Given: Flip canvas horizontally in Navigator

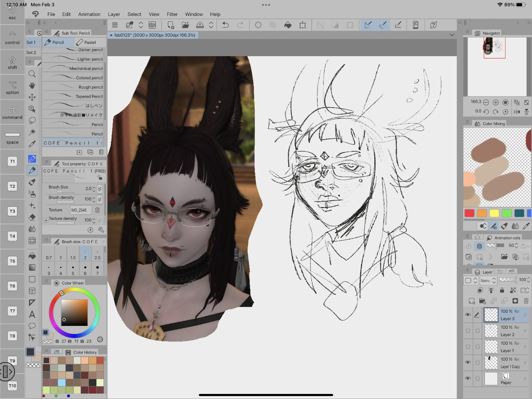Looking at the screenshot, I should (x=517, y=112).
